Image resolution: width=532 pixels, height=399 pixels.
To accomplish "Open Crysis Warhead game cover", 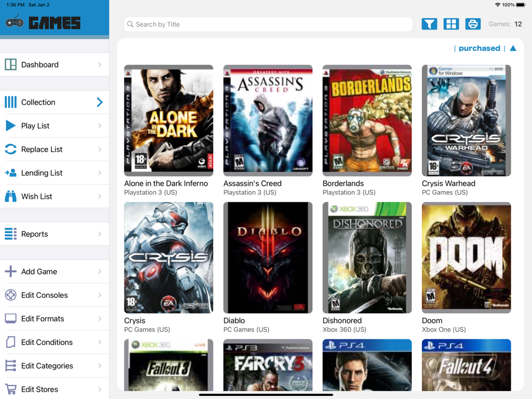I will 466,120.
